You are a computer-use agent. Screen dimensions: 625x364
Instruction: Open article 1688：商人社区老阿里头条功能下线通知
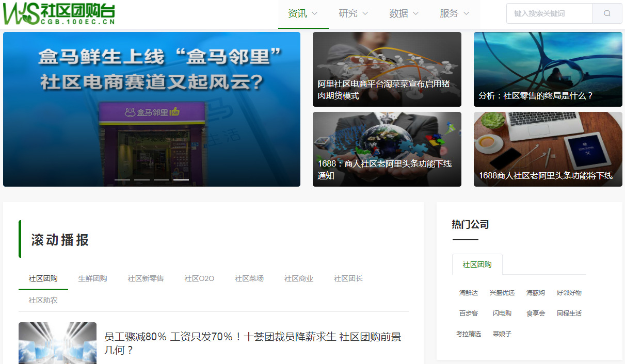pyautogui.click(x=387, y=149)
